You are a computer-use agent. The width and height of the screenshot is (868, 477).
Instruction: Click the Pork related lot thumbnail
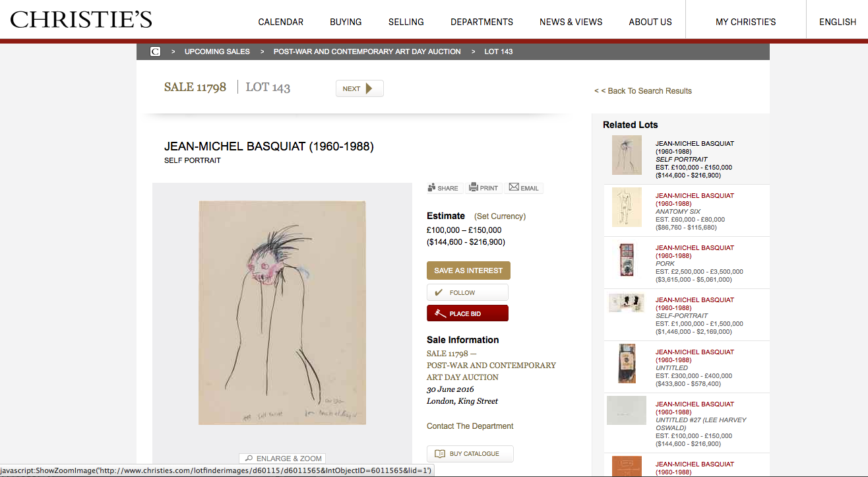pyautogui.click(x=626, y=259)
